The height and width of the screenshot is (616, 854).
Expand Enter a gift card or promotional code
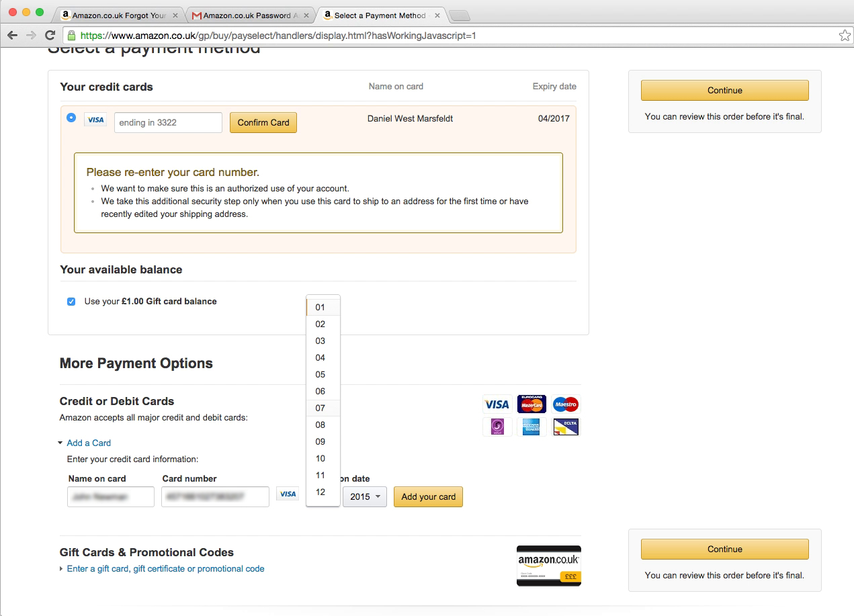pyautogui.click(x=165, y=569)
